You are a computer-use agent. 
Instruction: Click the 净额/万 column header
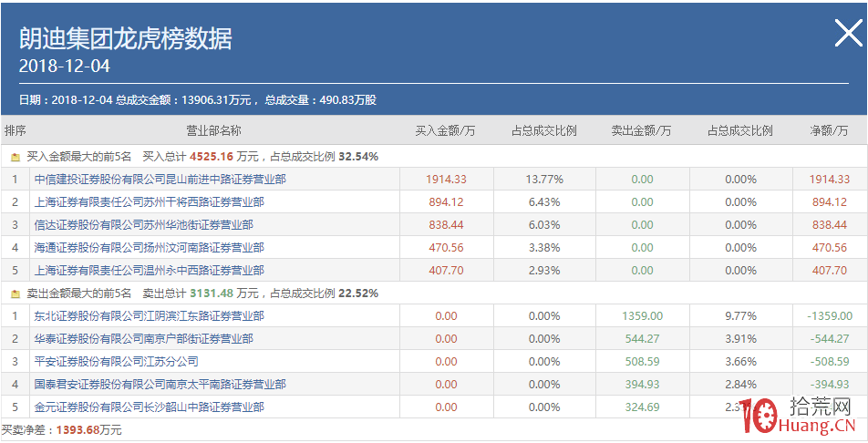[830, 130]
